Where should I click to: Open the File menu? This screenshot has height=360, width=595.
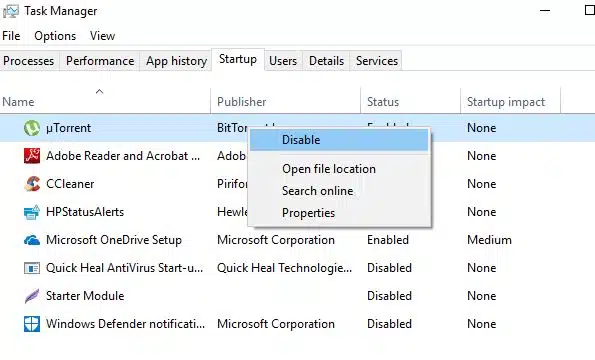click(11, 36)
